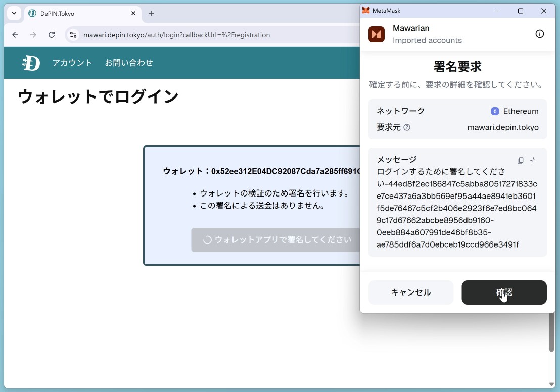Click the Ethereum network icon

click(x=495, y=111)
